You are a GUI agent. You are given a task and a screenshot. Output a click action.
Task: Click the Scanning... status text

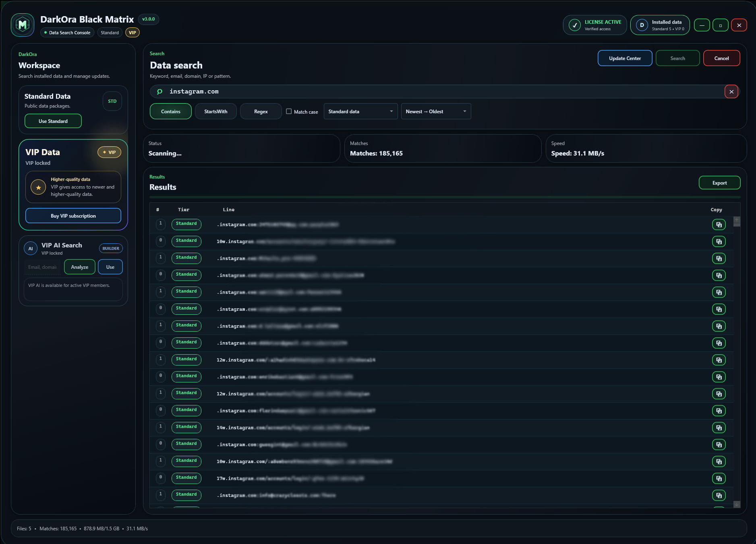(x=165, y=153)
